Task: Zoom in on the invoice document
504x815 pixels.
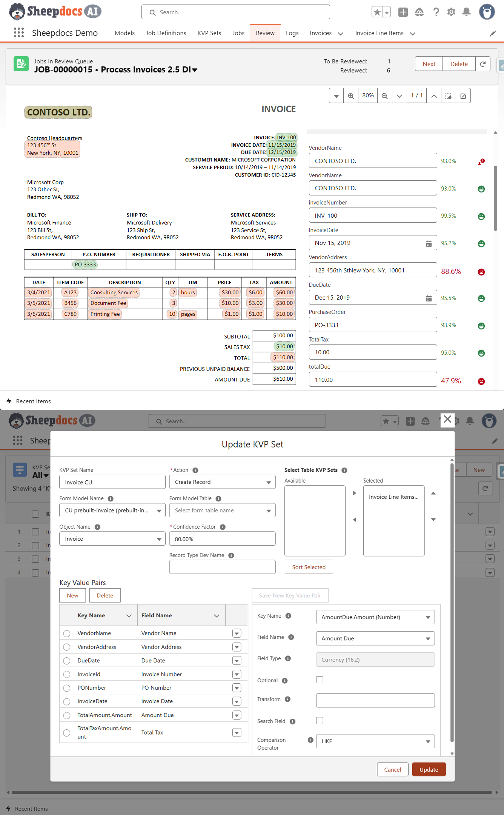Action: [x=351, y=96]
